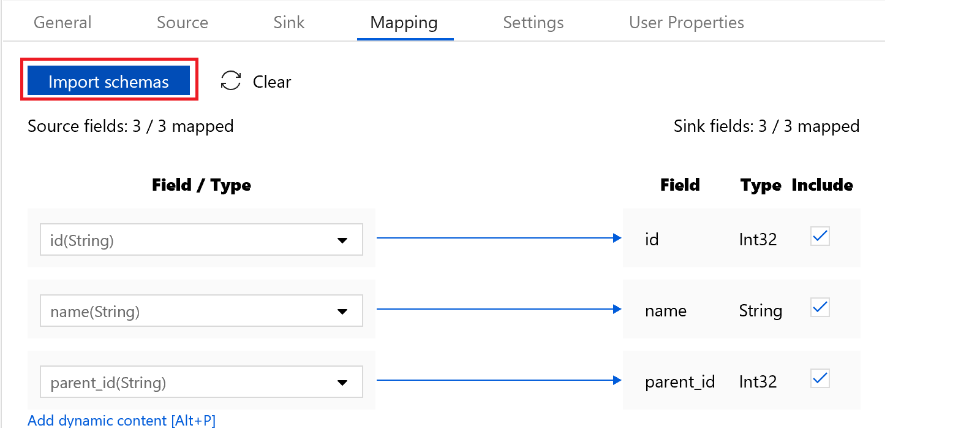Viewport: 980px width, 428px height.
Task: Click Add dynamic content link
Action: (x=121, y=420)
